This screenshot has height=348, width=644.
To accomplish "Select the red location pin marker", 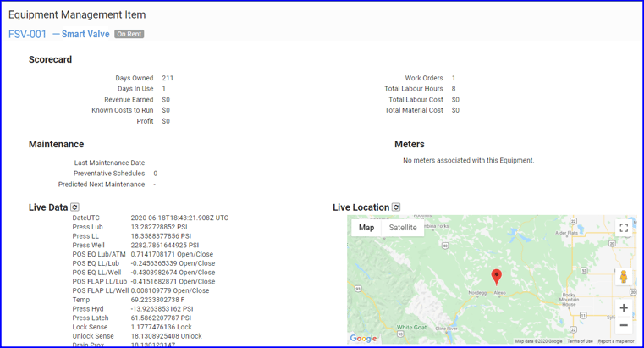I will click(497, 278).
